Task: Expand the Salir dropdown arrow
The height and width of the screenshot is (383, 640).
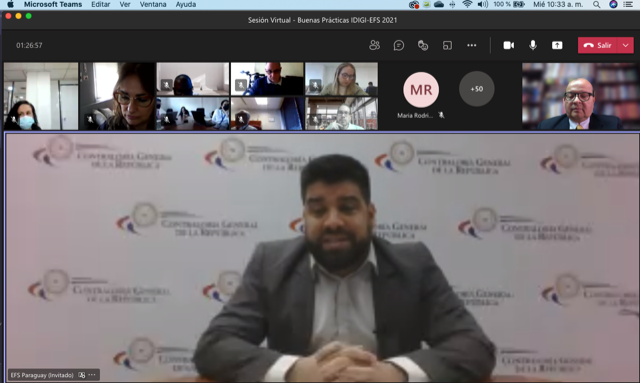Action: [x=626, y=45]
